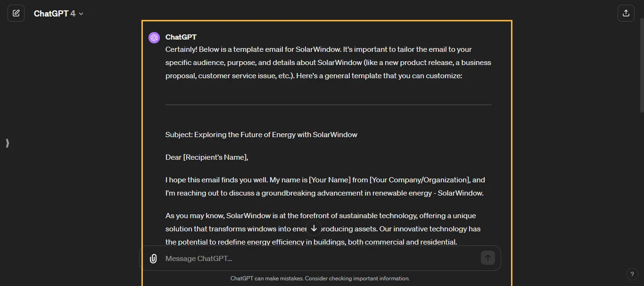Click the disclaimer text below the input box
644x286 pixels.
[x=320, y=278]
